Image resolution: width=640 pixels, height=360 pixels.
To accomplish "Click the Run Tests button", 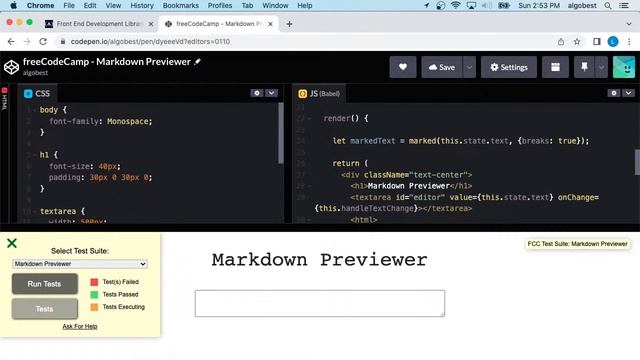I will pos(44,284).
